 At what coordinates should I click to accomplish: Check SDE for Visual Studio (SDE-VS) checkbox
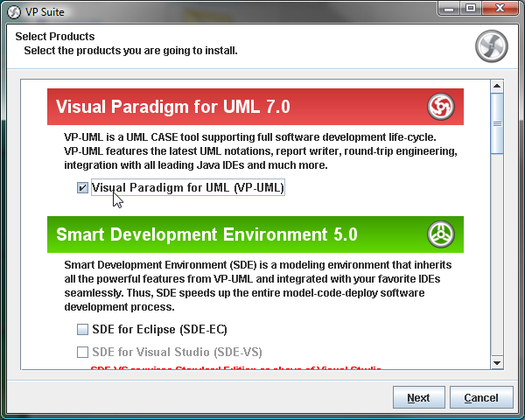pyautogui.click(x=82, y=352)
